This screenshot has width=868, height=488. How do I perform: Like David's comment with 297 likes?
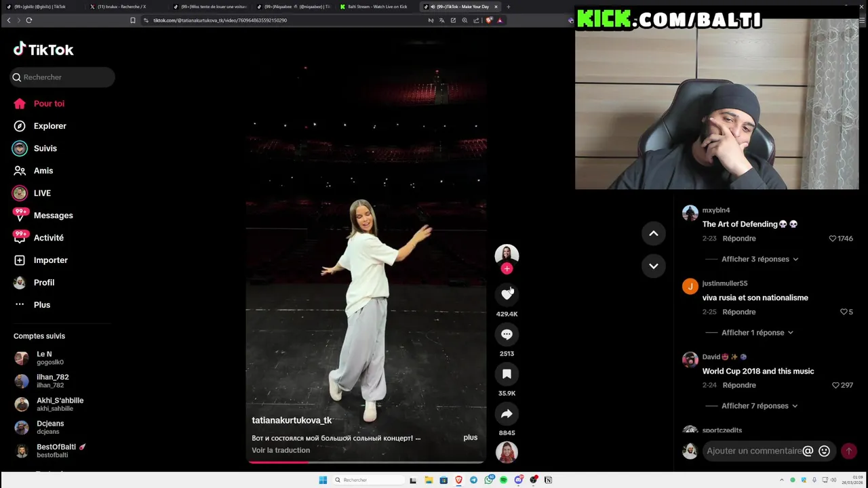click(836, 385)
